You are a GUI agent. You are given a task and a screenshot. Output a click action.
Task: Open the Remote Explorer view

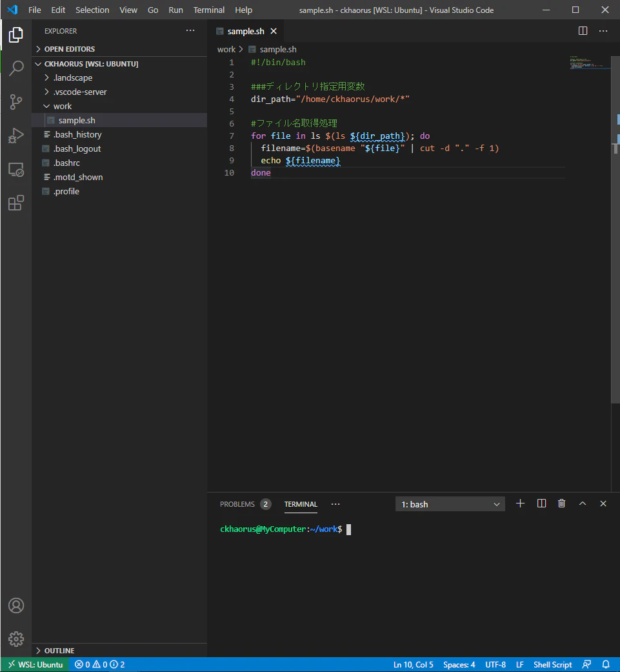[16, 170]
